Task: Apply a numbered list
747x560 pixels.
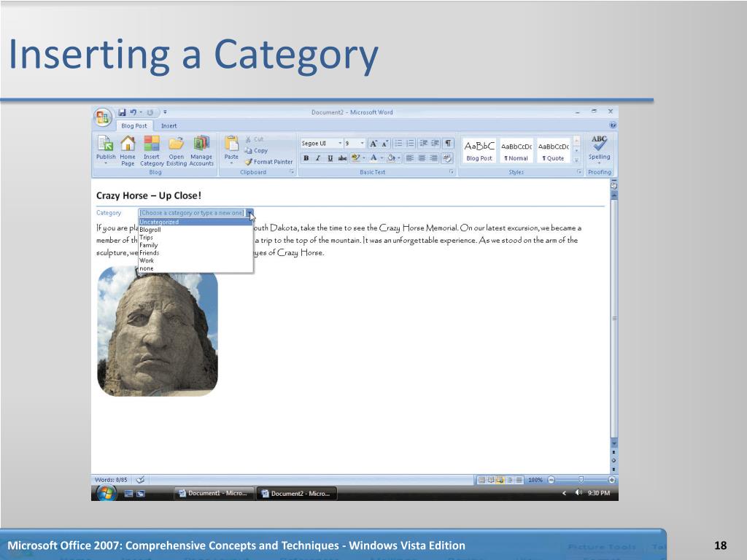Action: point(410,144)
